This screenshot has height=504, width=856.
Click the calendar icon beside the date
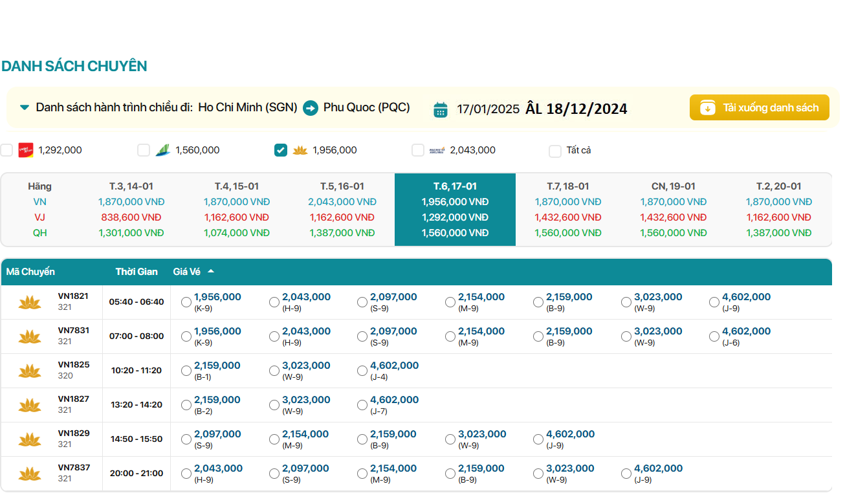click(x=441, y=109)
